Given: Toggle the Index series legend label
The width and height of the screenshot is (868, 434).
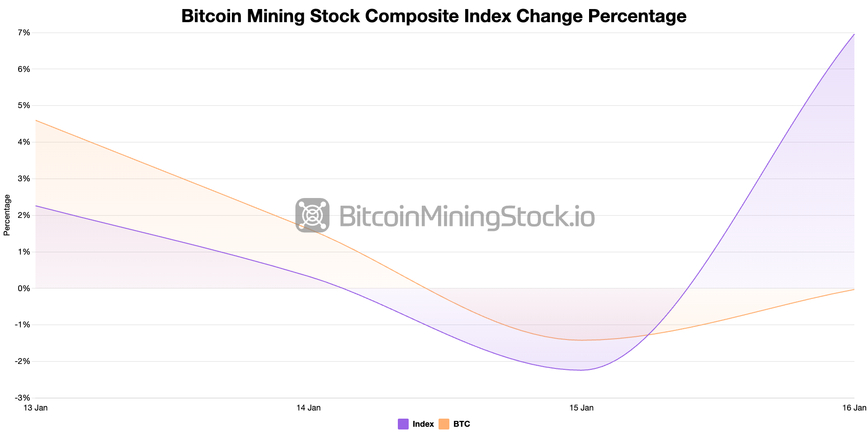Looking at the screenshot, I should point(423,424).
